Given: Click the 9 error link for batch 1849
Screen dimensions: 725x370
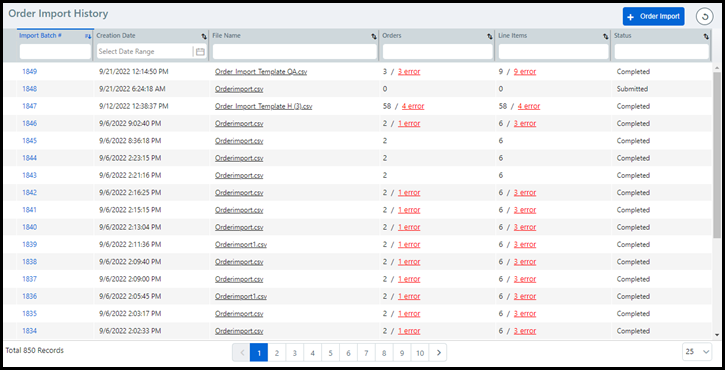Looking at the screenshot, I should click(x=525, y=72).
